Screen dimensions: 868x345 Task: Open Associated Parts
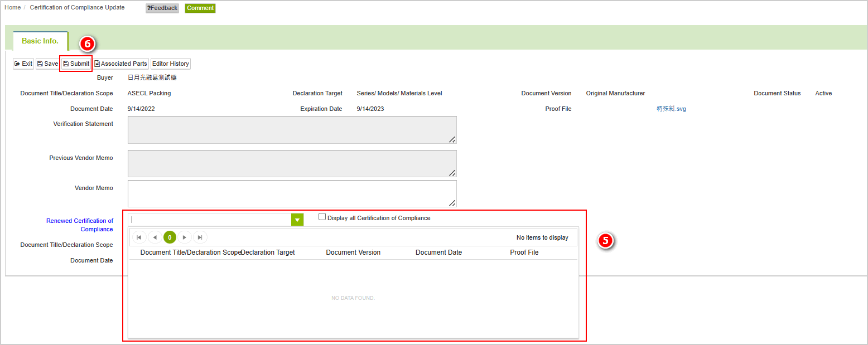click(x=120, y=64)
